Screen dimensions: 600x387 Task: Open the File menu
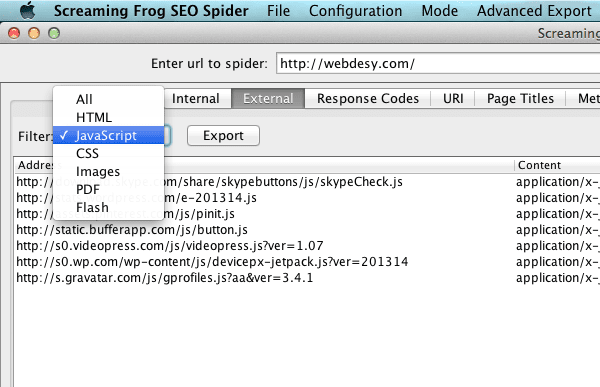point(278,11)
